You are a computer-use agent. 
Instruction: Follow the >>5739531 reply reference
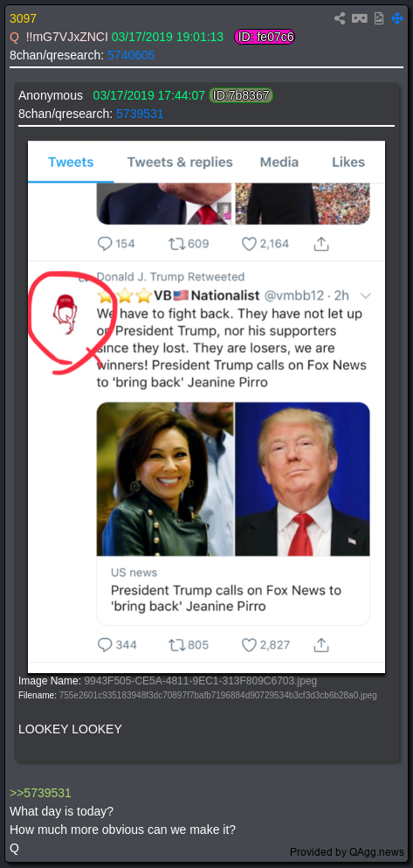click(40, 794)
